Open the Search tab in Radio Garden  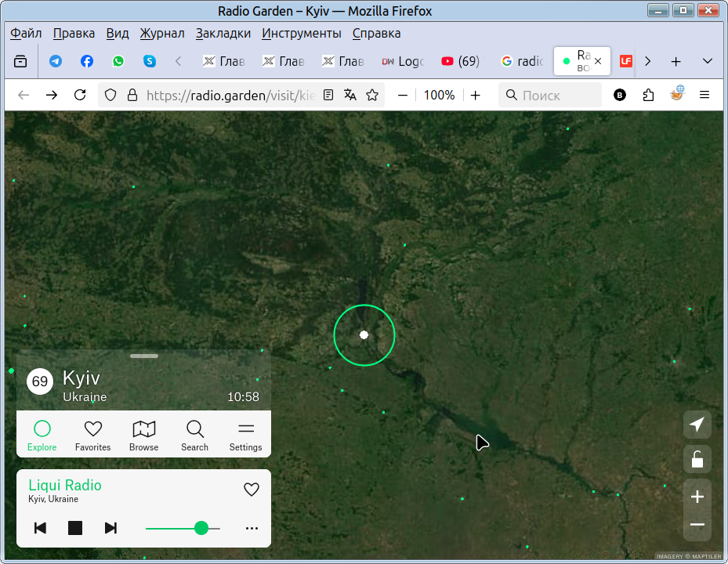click(x=194, y=436)
